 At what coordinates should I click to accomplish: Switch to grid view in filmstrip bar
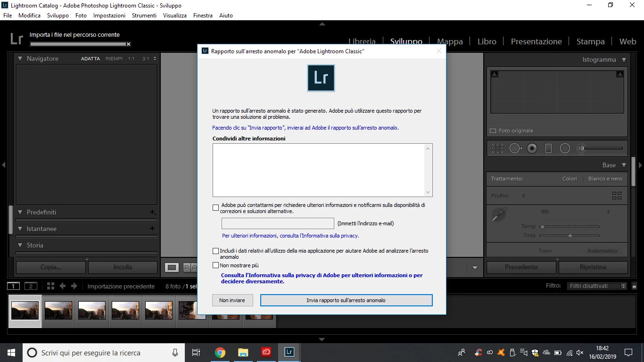pos(50,286)
